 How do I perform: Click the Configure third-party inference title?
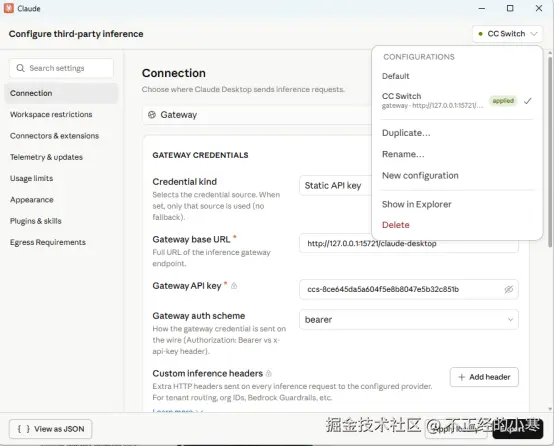[x=76, y=34]
